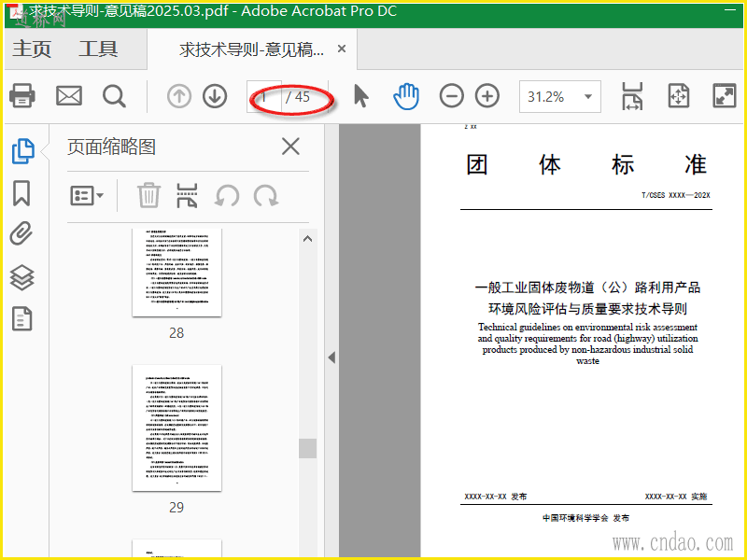Screen dimensions: 747x560
Task: Open the 主页 tab
Action: [32, 49]
